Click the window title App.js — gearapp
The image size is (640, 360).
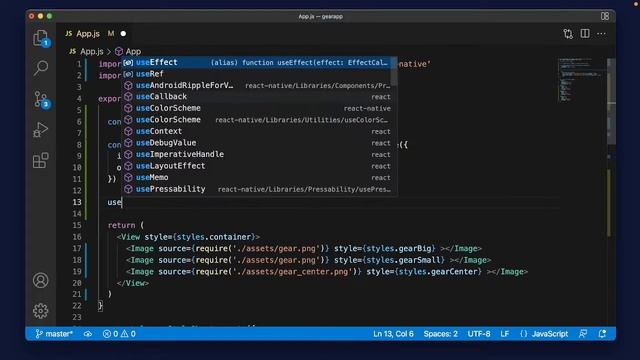tap(320, 16)
